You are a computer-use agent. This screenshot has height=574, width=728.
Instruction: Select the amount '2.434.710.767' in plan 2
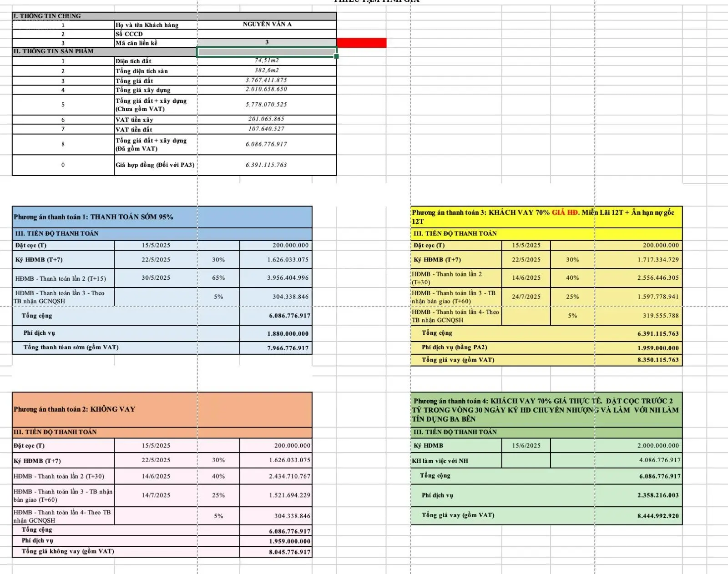276,476
